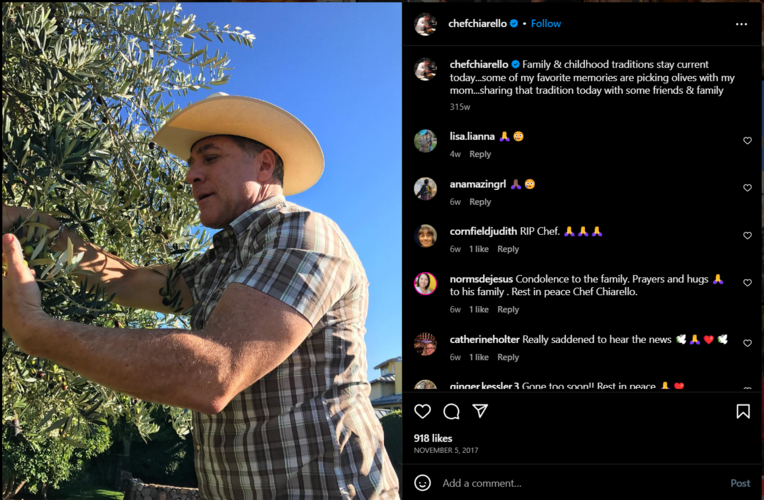View the 918 likes list

[x=433, y=438]
